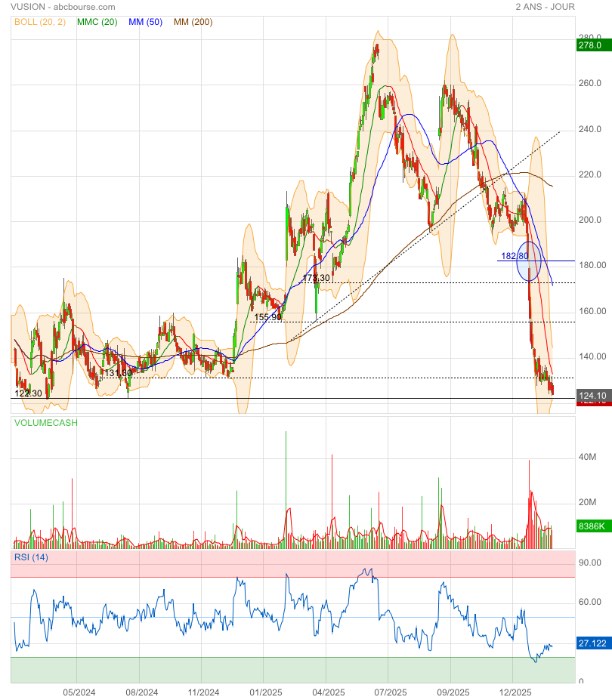Click the 122.30 support level label

[28, 393]
